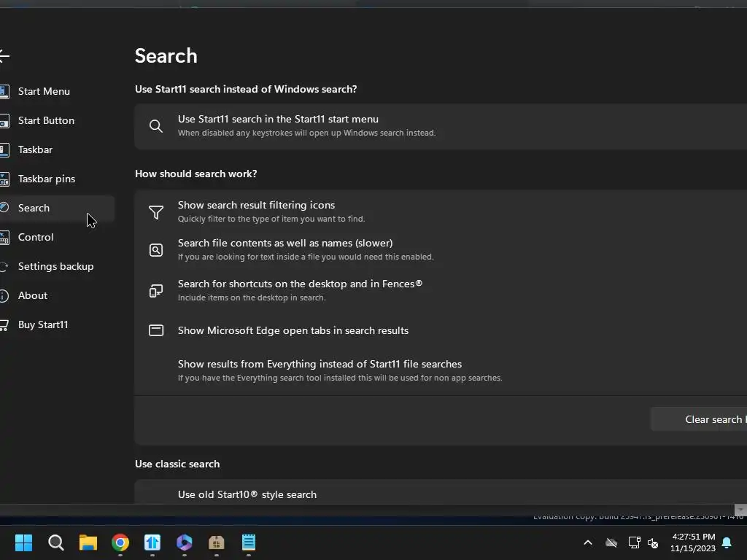Click the Edge tabs window icon

point(156,330)
